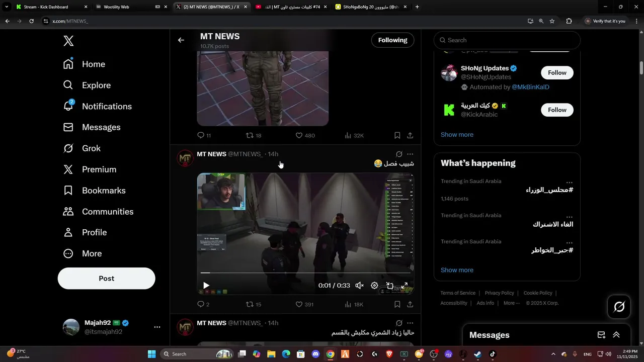Image resolution: width=644 pixels, height=362 pixels.
Task: Enter video fullscreen mode
Action: pos(405,286)
